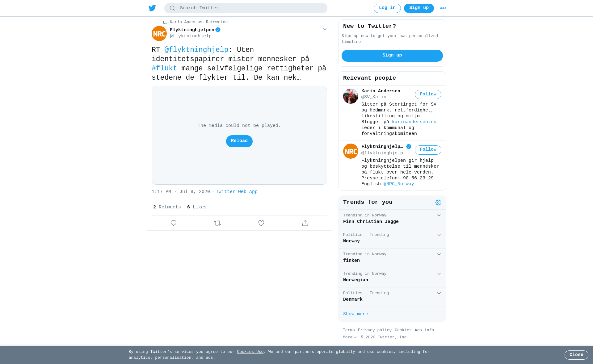
Task: Expand the tweet options chevron
Action: point(325,29)
